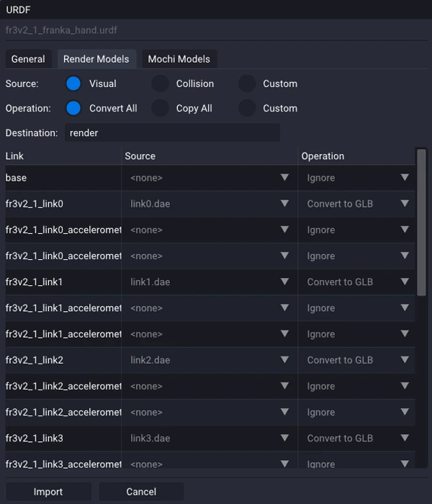The height and width of the screenshot is (504, 432).
Task: Open the Source dropdown for fr3v2_1_link3_acceleromet
Action: (210, 460)
